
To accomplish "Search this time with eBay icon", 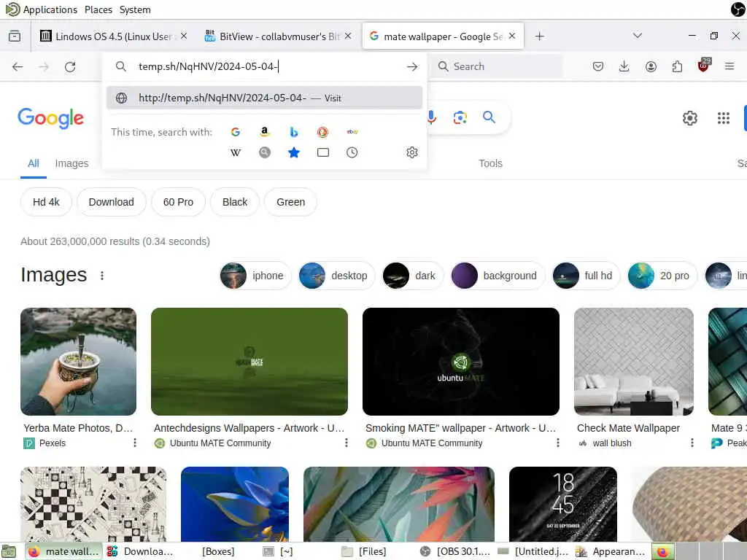I will pos(352,132).
